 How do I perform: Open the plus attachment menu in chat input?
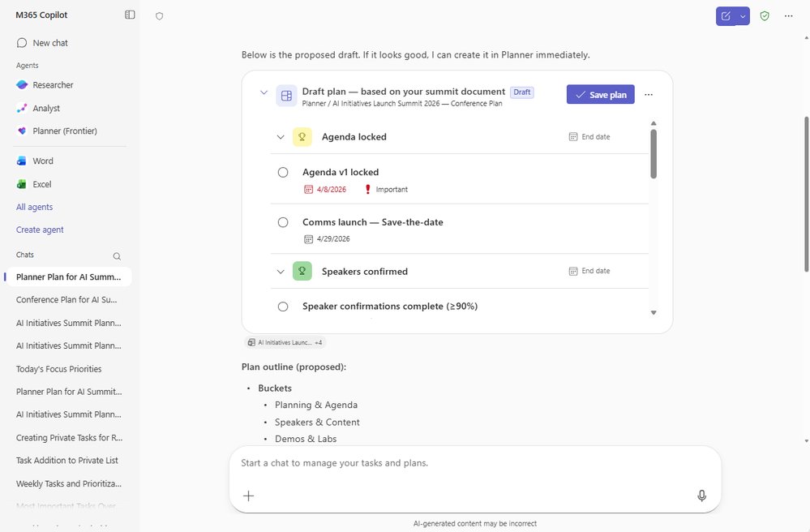pyautogui.click(x=248, y=496)
